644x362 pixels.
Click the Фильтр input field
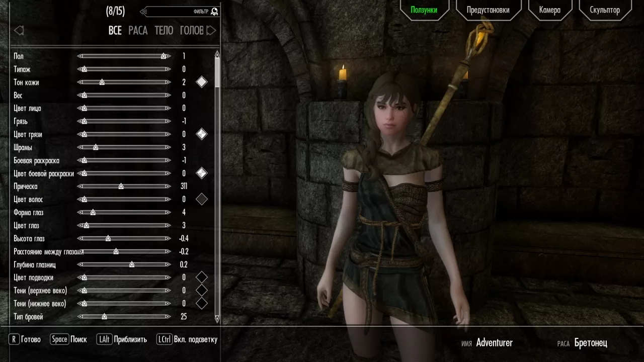coord(180,11)
